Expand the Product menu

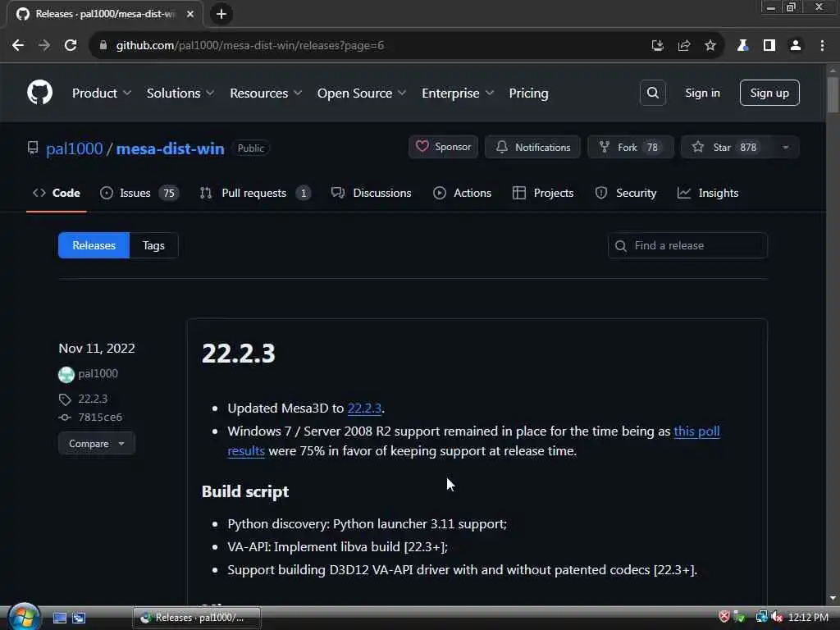tap(101, 94)
